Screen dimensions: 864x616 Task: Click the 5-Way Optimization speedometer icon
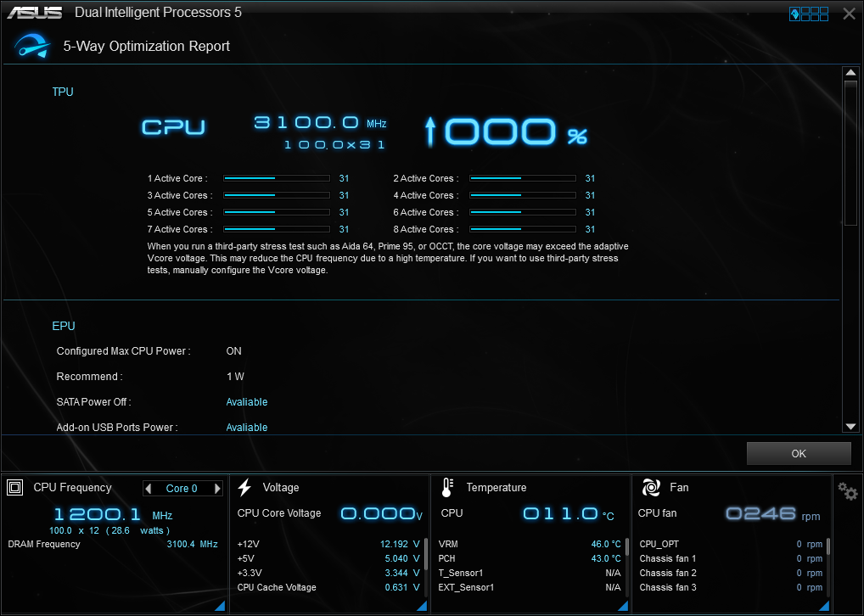click(x=32, y=46)
